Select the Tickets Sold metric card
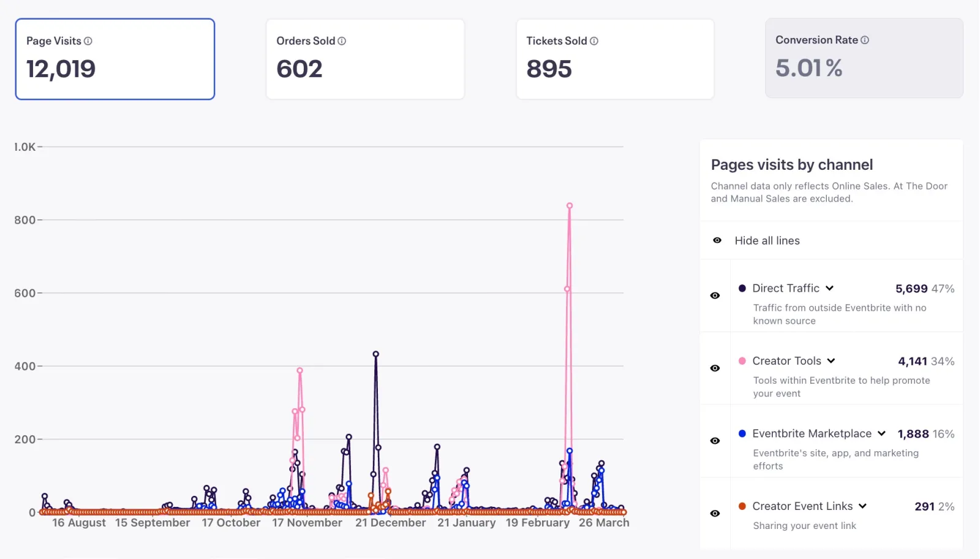Viewport: 980px width, 559px height. tap(615, 58)
